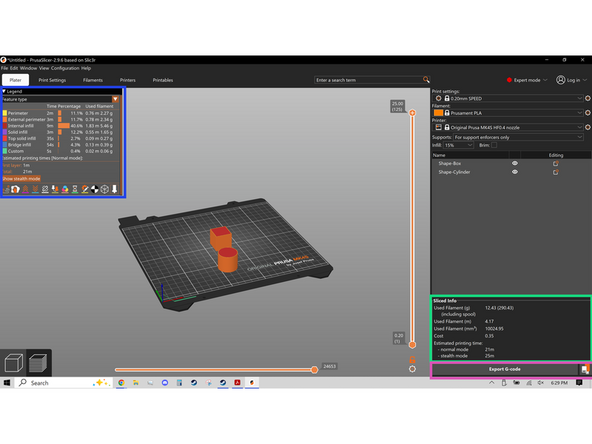
Task: Open printer settings cog right of Prusa MK4S
Action: click(588, 127)
